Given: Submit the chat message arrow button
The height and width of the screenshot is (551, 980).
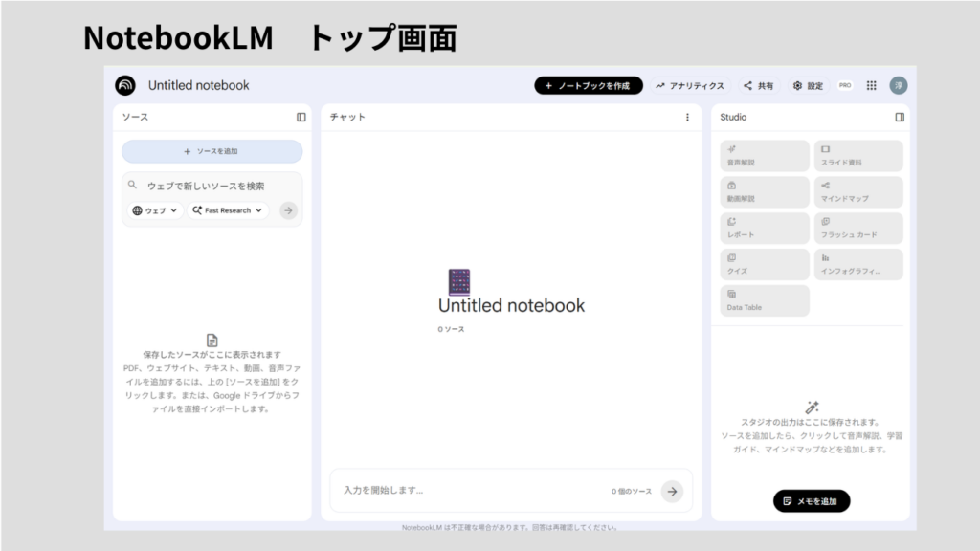Looking at the screenshot, I should pyautogui.click(x=672, y=491).
